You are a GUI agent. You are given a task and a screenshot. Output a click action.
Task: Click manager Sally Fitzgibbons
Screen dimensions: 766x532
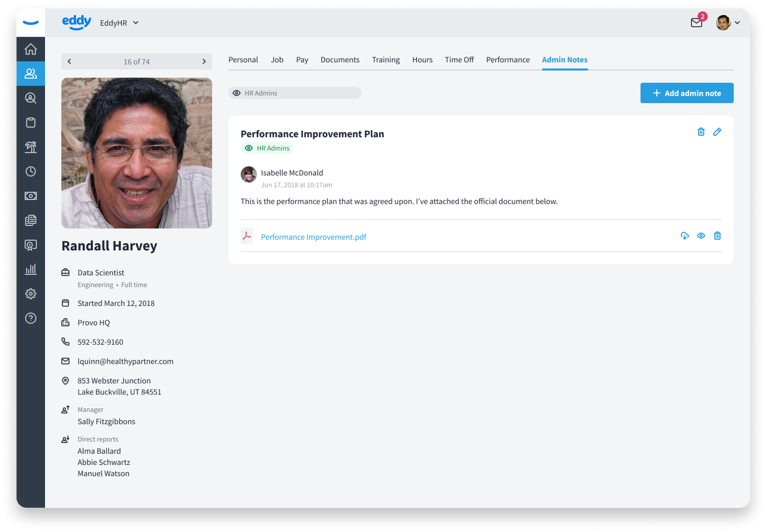coord(106,421)
